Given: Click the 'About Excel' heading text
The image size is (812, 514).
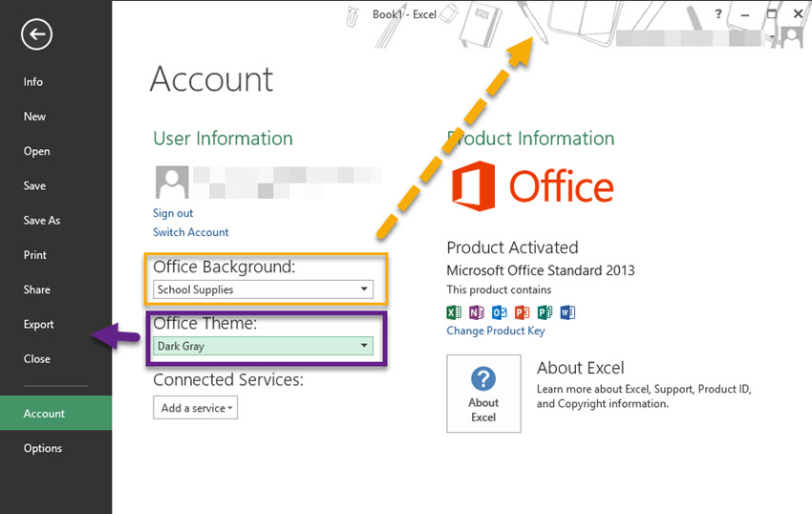Looking at the screenshot, I should (581, 368).
